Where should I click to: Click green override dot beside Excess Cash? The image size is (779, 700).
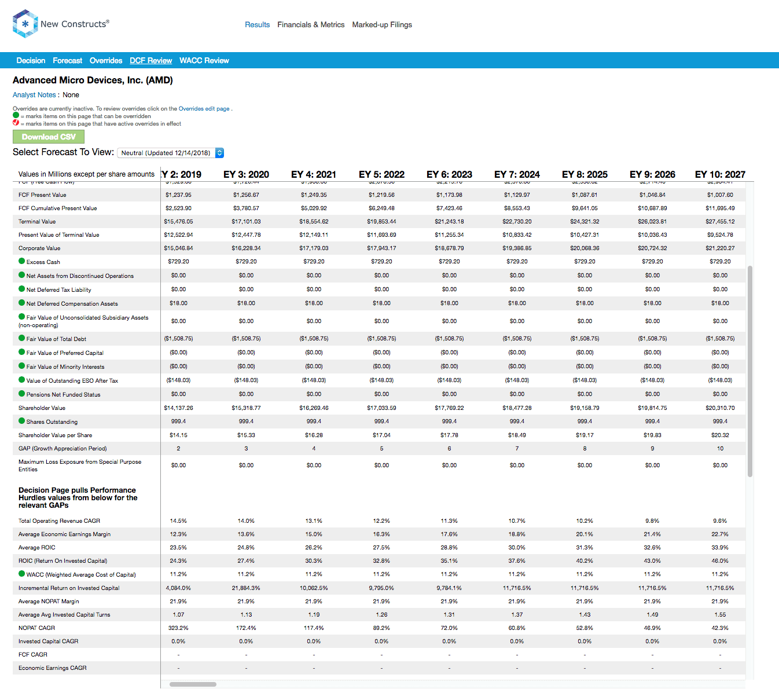point(22,261)
